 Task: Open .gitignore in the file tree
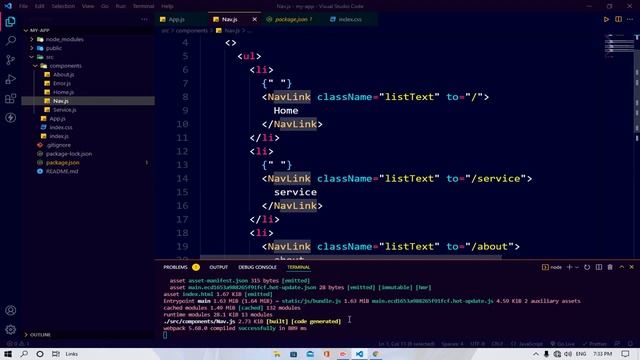tap(58, 145)
